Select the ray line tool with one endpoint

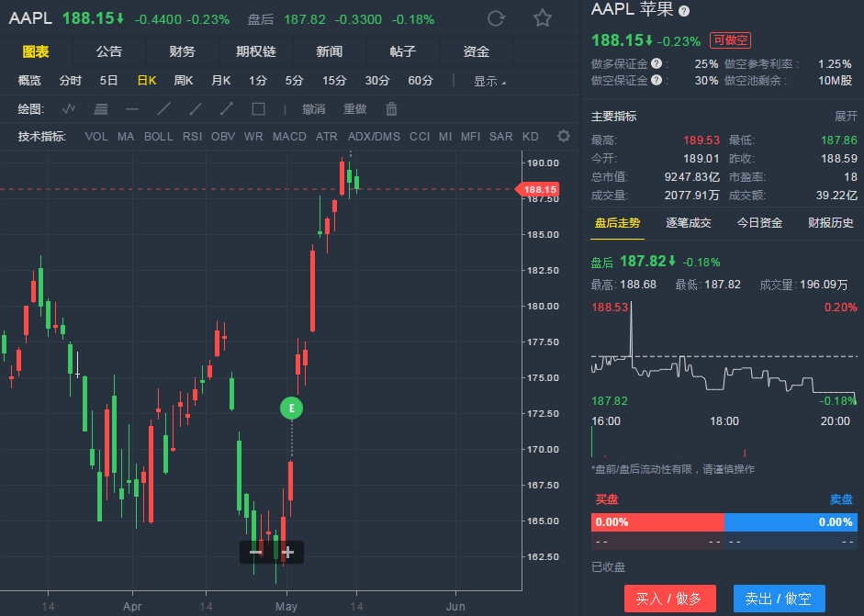coord(195,109)
